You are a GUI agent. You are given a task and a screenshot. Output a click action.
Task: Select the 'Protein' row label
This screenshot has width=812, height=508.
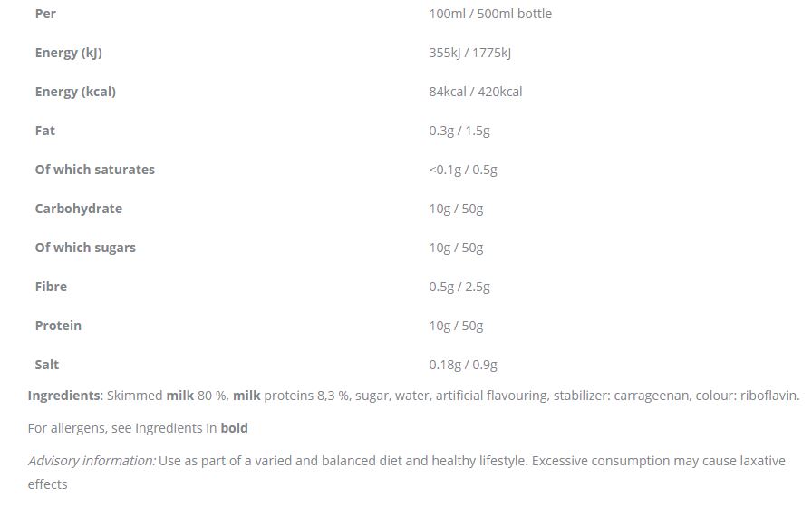58,326
